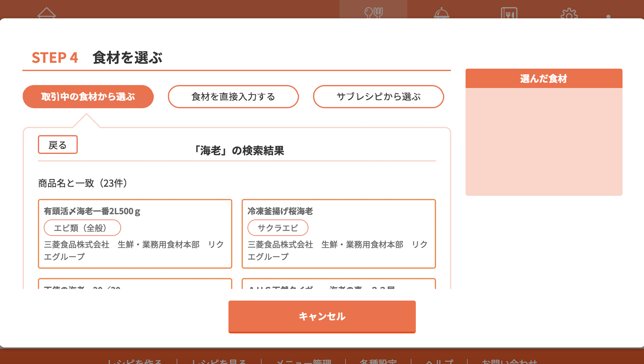Open the settings gear icon

[x=569, y=14]
